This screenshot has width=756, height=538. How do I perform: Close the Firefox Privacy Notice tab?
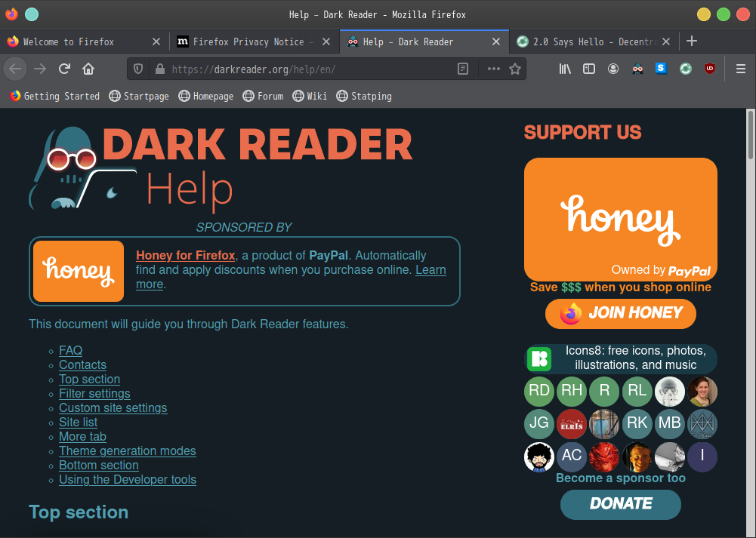pos(326,42)
